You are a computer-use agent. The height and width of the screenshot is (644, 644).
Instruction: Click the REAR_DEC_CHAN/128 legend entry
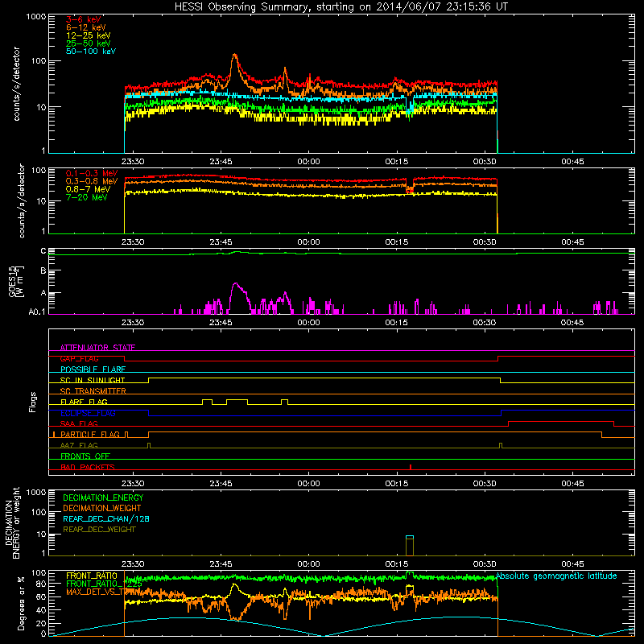(106, 519)
